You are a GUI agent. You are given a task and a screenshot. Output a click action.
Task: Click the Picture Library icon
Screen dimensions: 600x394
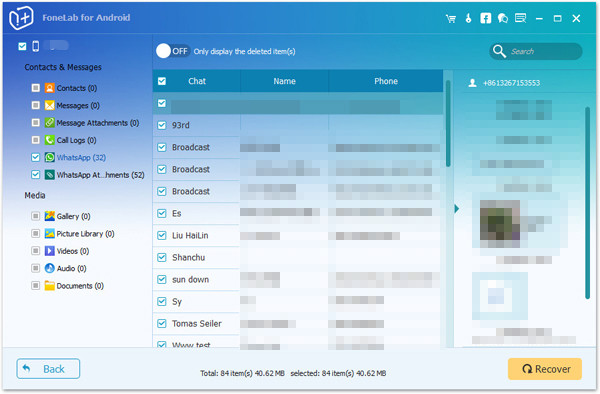[x=50, y=233]
